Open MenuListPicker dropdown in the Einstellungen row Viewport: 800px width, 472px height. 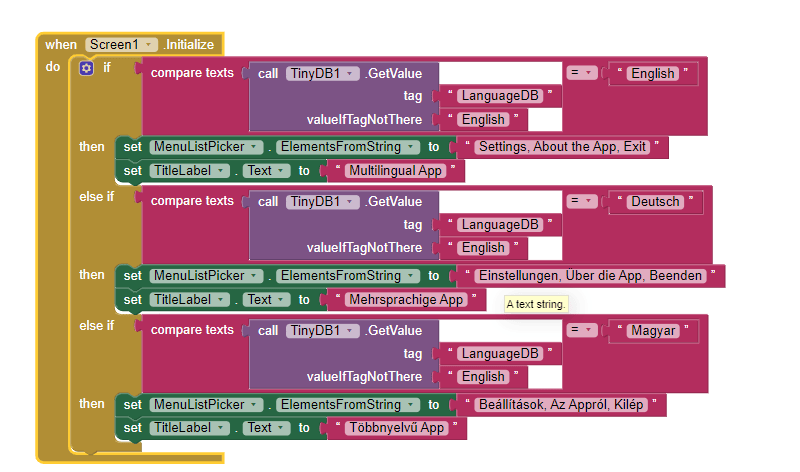pyautogui.click(x=206, y=276)
